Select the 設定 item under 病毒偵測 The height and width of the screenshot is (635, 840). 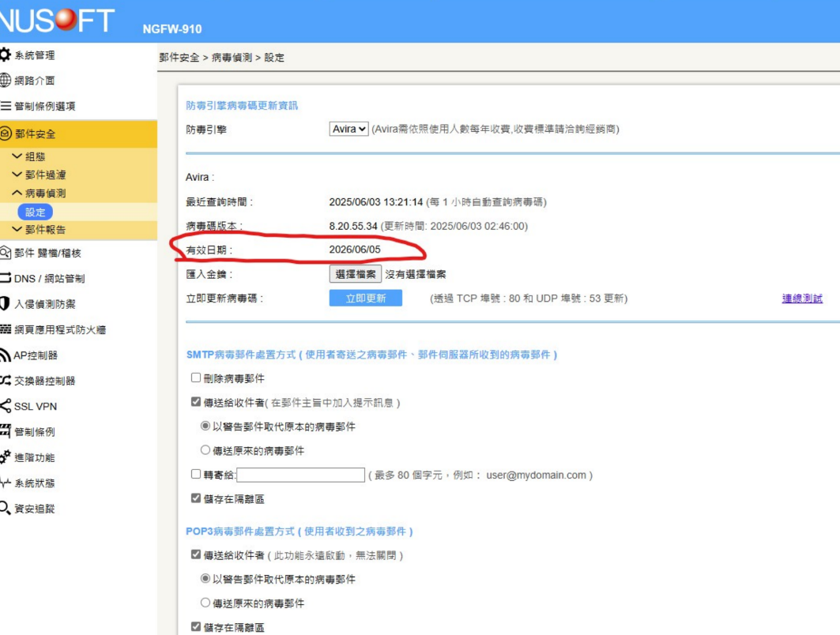click(x=36, y=212)
